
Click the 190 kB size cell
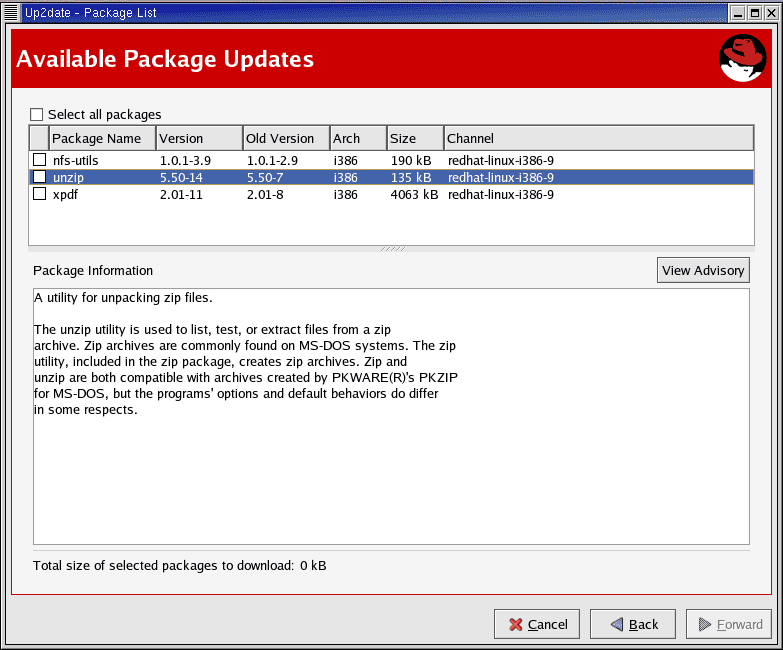tap(411, 160)
